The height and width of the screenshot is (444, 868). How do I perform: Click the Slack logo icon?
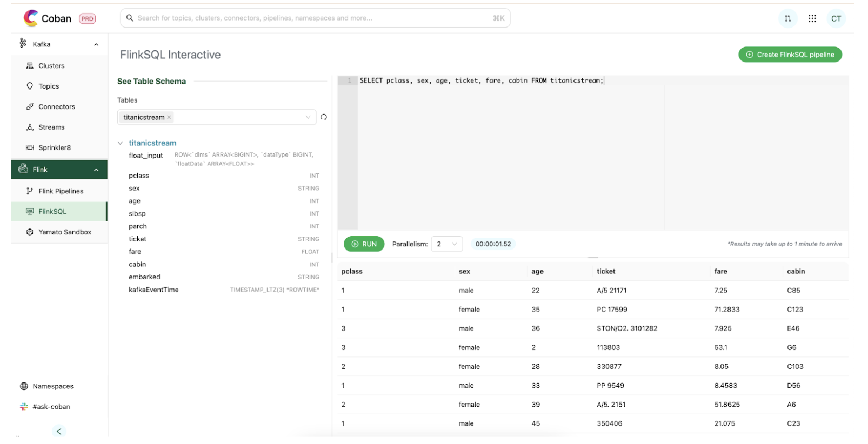24,407
